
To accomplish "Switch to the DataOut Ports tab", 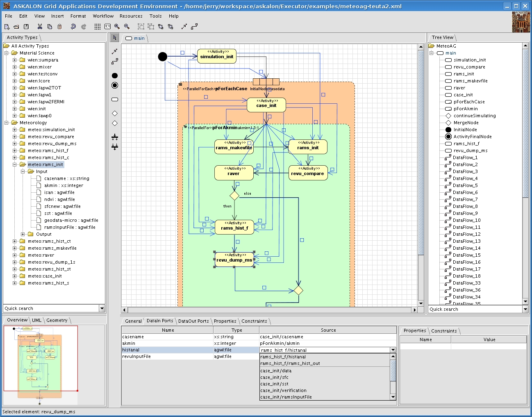I will [193, 321].
